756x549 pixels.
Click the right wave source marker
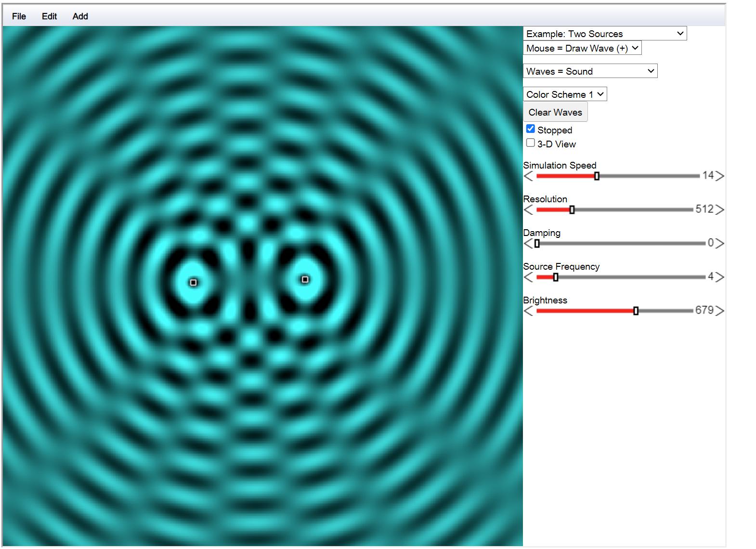click(x=305, y=279)
